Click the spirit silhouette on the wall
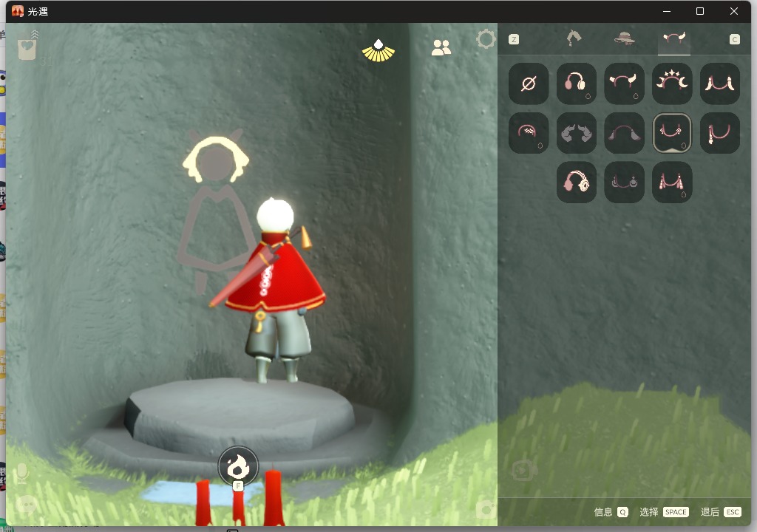Viewport: 757px width, 532px height. [216, 212]
